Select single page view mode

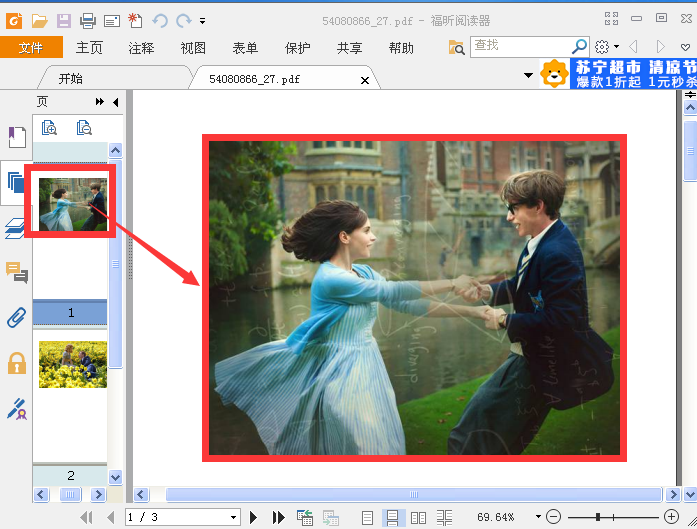pos(367,517)
